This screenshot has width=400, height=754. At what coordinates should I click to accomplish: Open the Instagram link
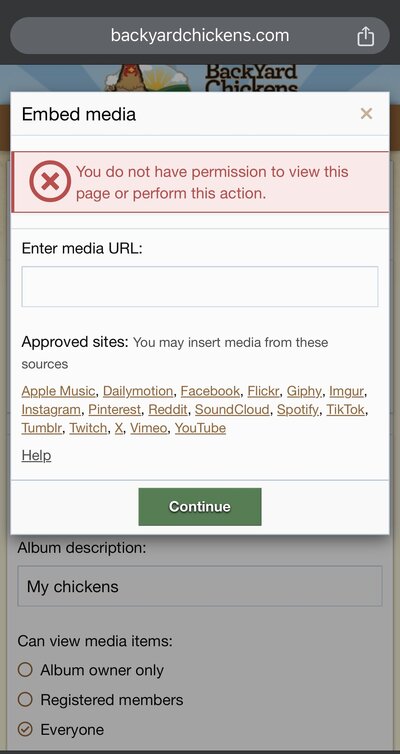pyautogui.click(x=51, y=410)
